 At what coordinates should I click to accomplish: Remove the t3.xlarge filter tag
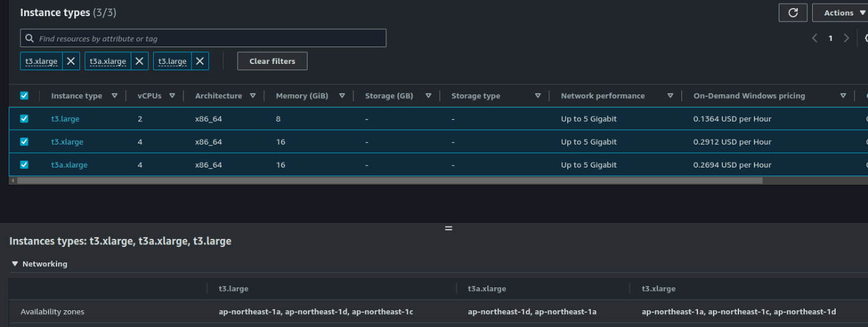(x=71, y=61)
